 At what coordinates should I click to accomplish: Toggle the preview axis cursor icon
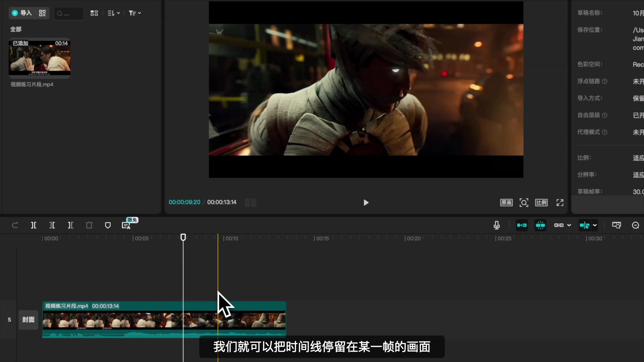point(584,225)
